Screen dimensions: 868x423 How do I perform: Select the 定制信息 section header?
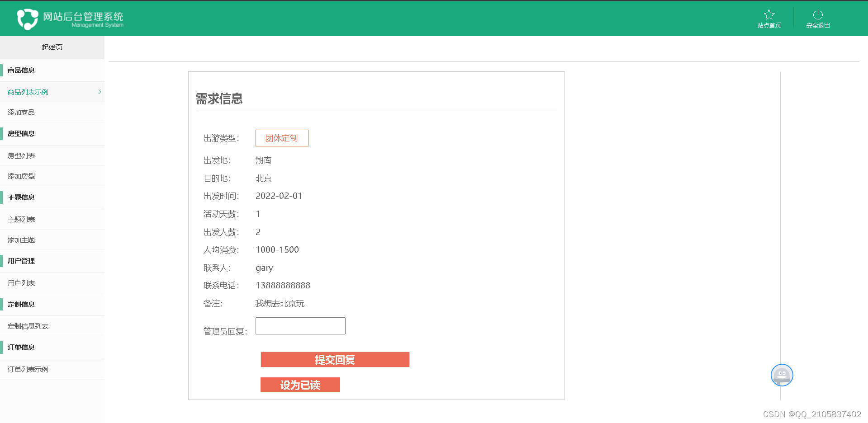pyautogui.click(x=21, y=305)
